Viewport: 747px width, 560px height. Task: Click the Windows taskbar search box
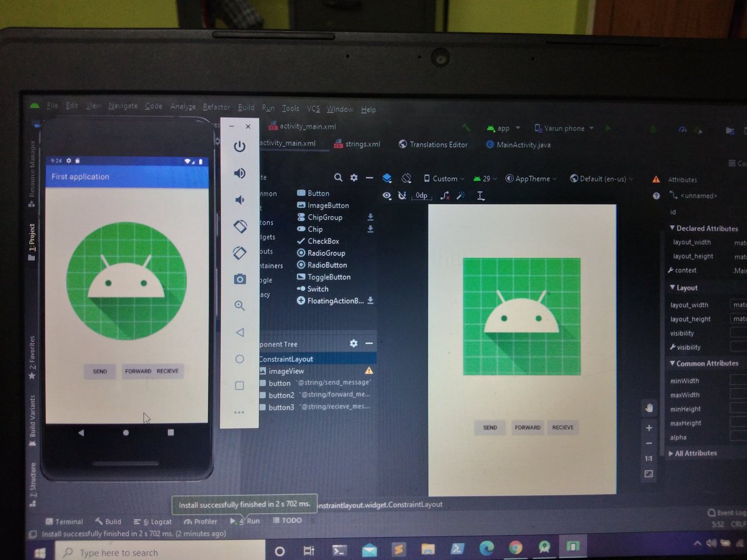(x=159, y=552)
